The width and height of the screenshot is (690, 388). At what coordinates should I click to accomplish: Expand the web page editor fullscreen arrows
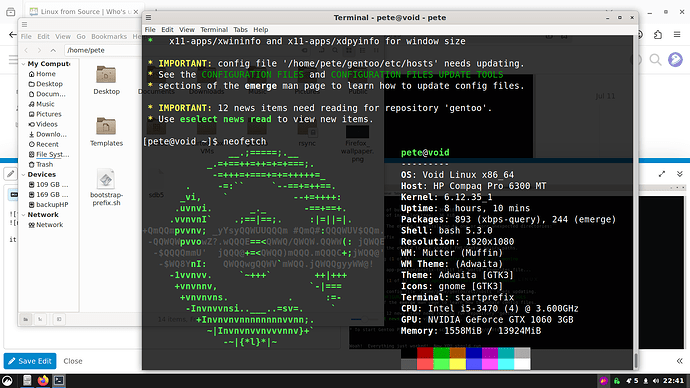pyautogui.click(x=662, y=174)
